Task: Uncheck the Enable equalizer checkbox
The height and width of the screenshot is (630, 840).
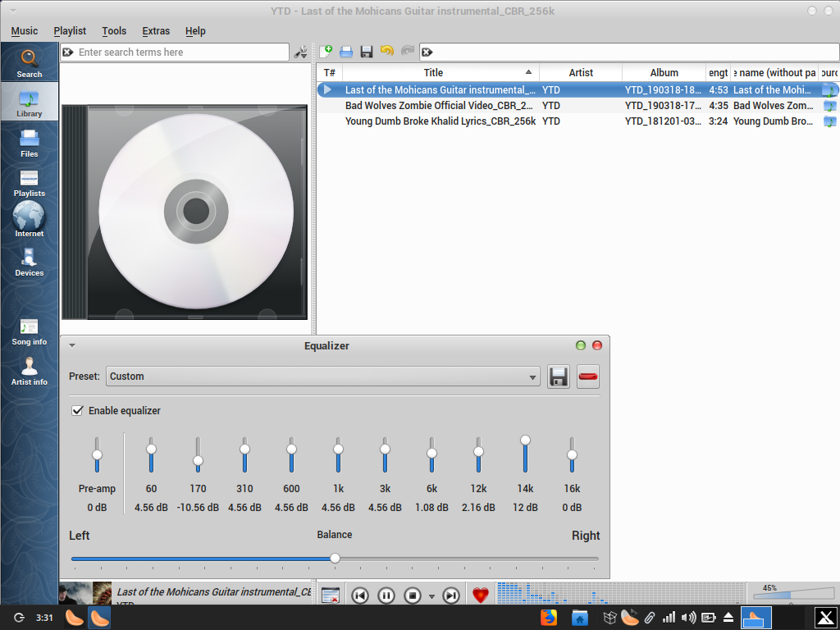Action: click(77, 410)
